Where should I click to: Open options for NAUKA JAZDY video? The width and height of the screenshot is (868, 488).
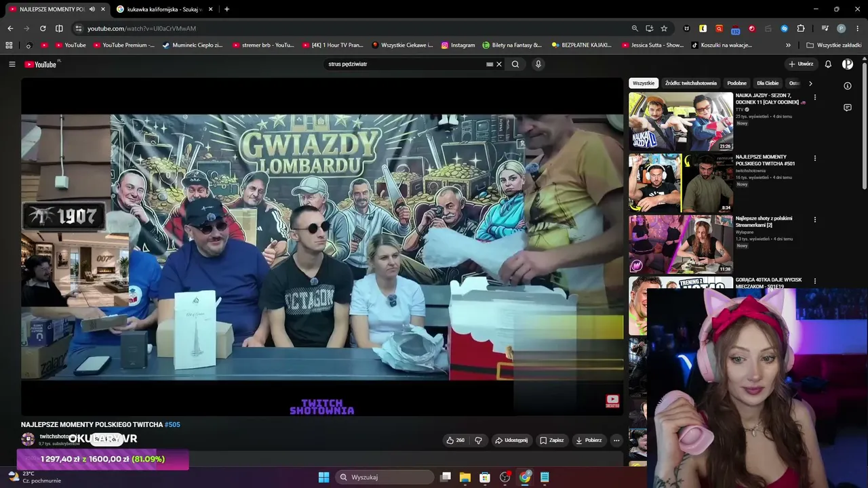(815, 98)
